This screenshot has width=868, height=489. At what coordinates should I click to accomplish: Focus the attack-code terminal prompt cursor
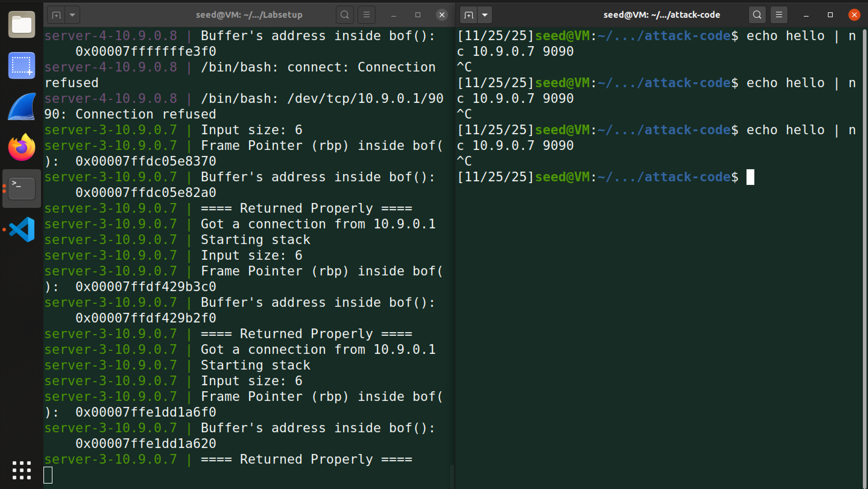tap(750, 177)
